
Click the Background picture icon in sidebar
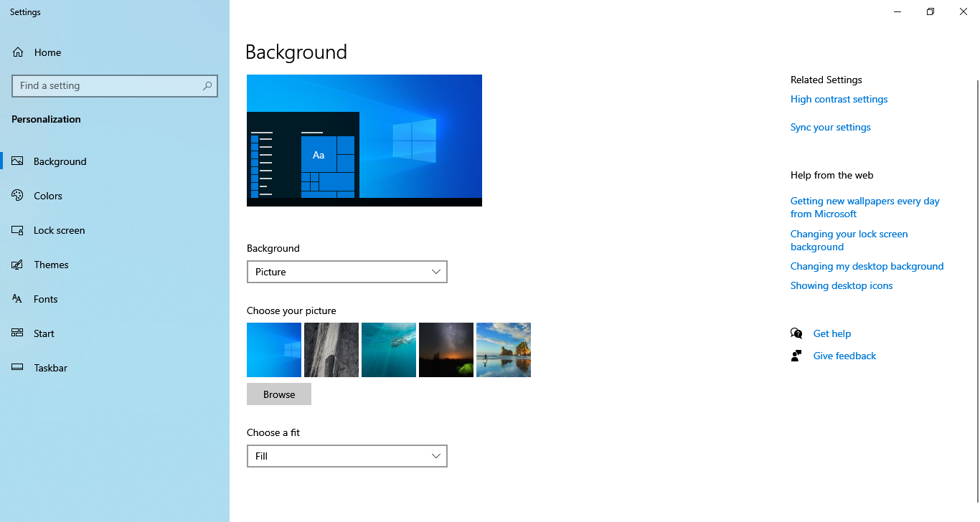coord(18,161)
